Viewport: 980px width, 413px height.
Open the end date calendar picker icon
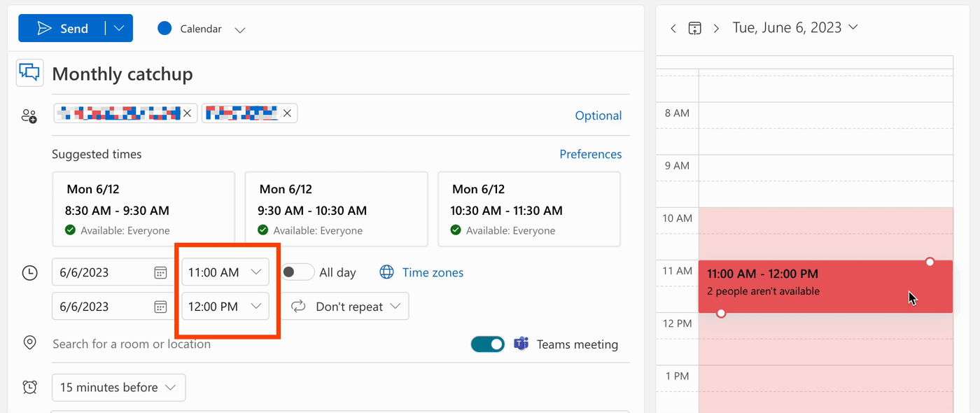click(x=160, y=307)
